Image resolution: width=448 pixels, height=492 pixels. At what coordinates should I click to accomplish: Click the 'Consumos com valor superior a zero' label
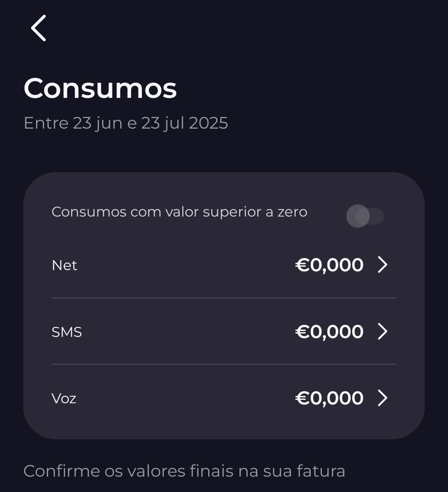pyautogui.click(x=179, y=212)
